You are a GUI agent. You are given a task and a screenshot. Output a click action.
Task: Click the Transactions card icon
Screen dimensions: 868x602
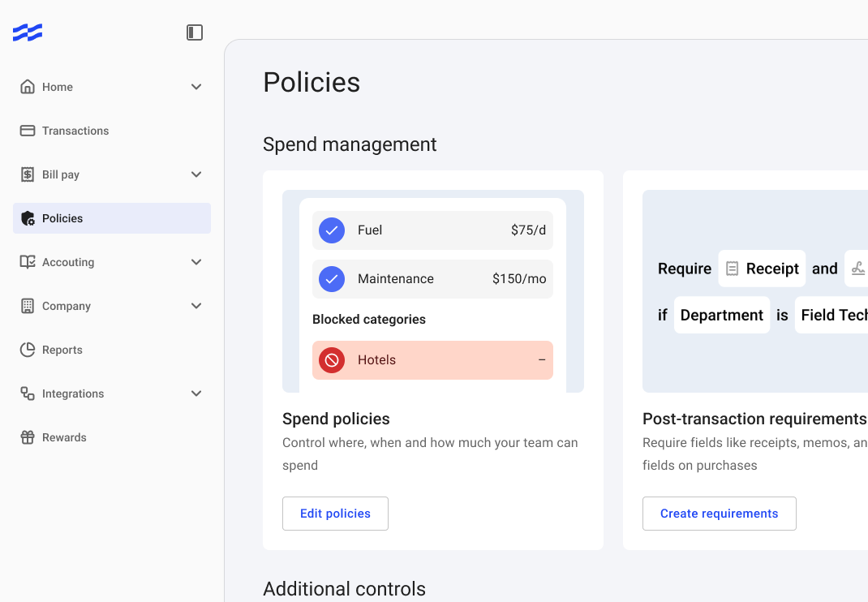click(27, 131)
